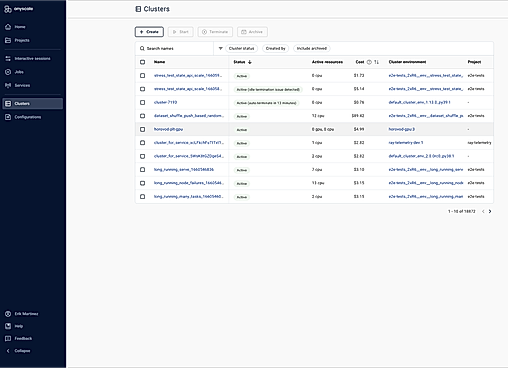Open the Jobs section in the sidebar
Image resolution: width=508 pixels, height=368 pixels.
pos(32,72)
